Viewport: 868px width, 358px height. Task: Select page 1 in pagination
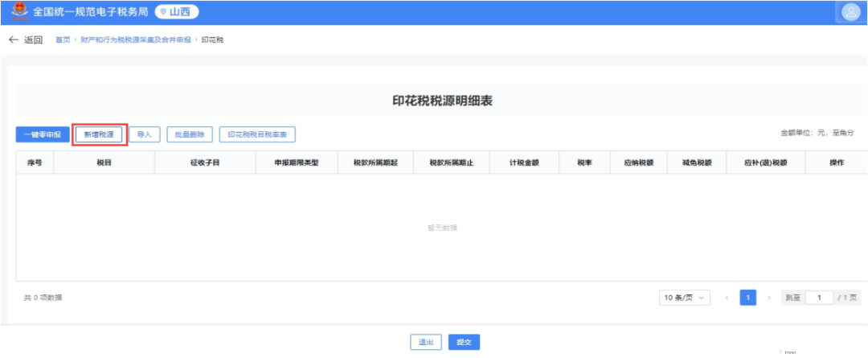click(x=748, y=298)
